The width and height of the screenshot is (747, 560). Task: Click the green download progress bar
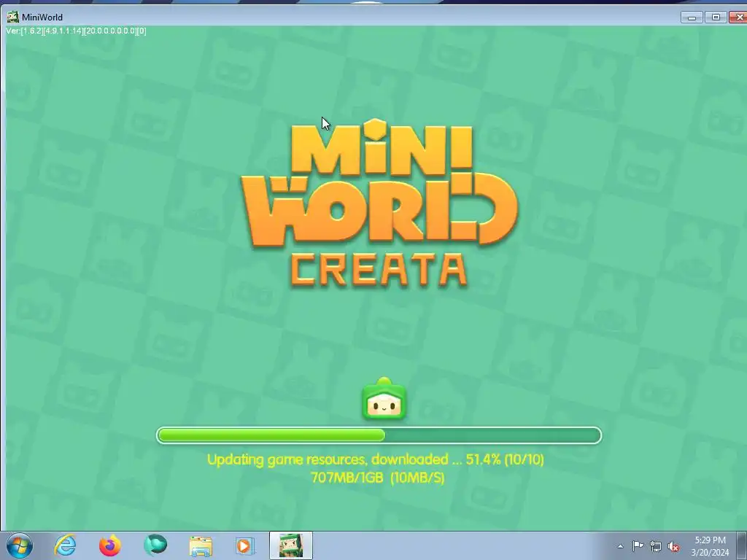[379, 435]
